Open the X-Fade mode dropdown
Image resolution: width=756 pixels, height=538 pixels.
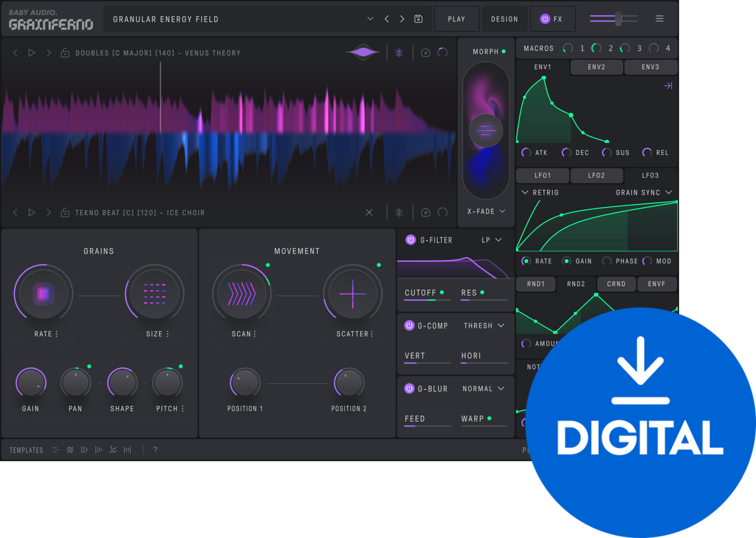pos(486,212)
